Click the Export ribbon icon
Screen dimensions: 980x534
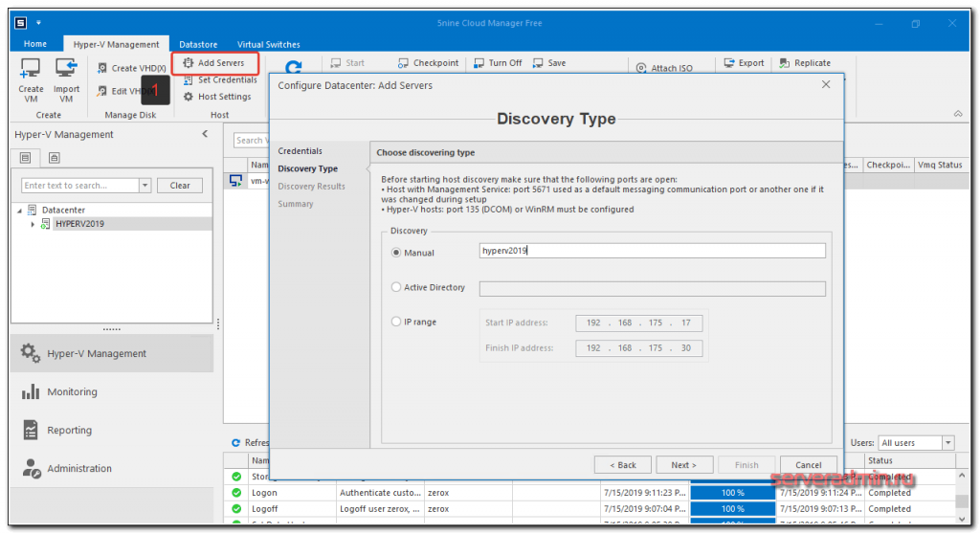coord(744,63)
